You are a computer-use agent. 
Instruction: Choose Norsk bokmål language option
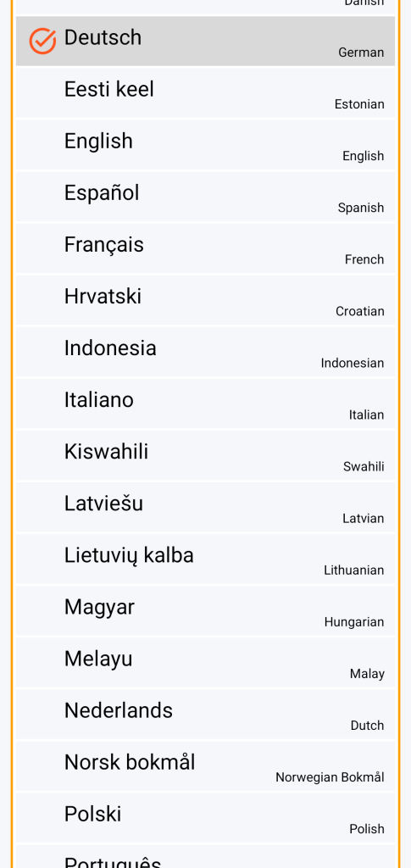click(x=205, y=765)
